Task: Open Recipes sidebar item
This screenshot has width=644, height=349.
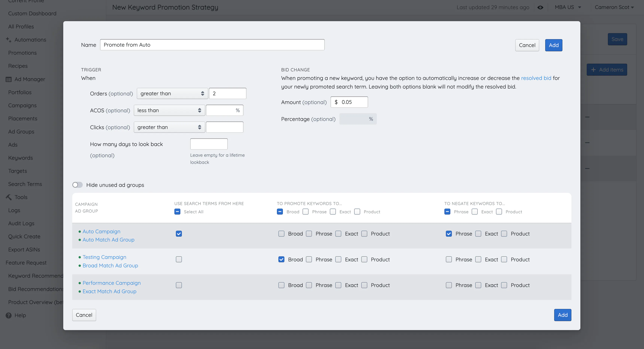Action: [x=18, y=66]
